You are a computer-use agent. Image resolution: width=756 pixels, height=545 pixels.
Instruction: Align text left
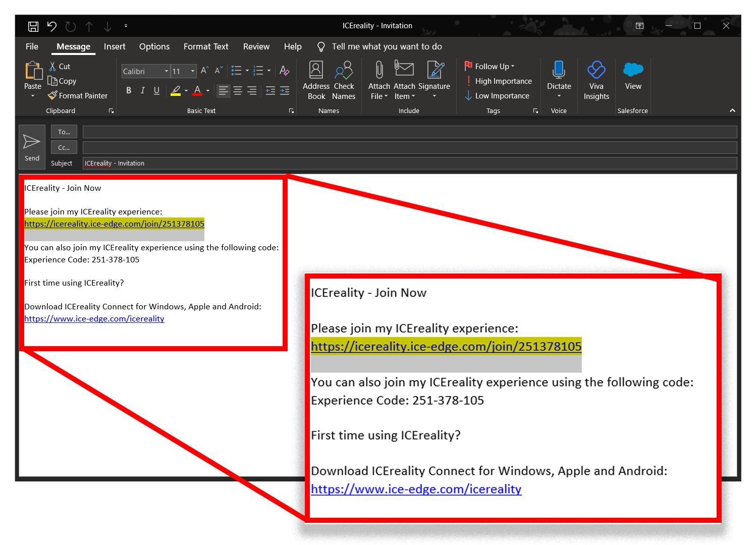[224, 91]
